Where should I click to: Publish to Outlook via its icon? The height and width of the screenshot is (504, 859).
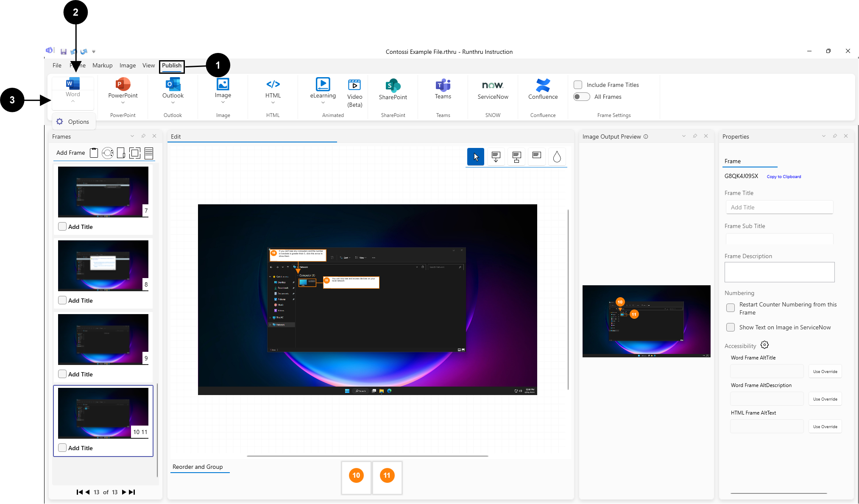click(173, 84)
